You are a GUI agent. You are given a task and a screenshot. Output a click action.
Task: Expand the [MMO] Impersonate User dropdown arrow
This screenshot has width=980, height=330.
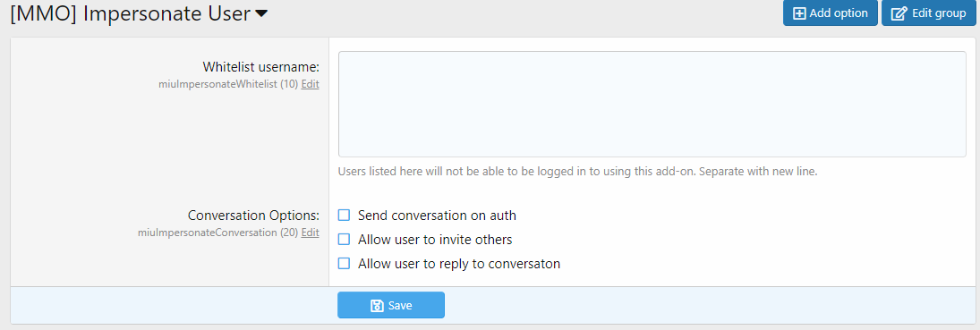(x=261, y=13)
